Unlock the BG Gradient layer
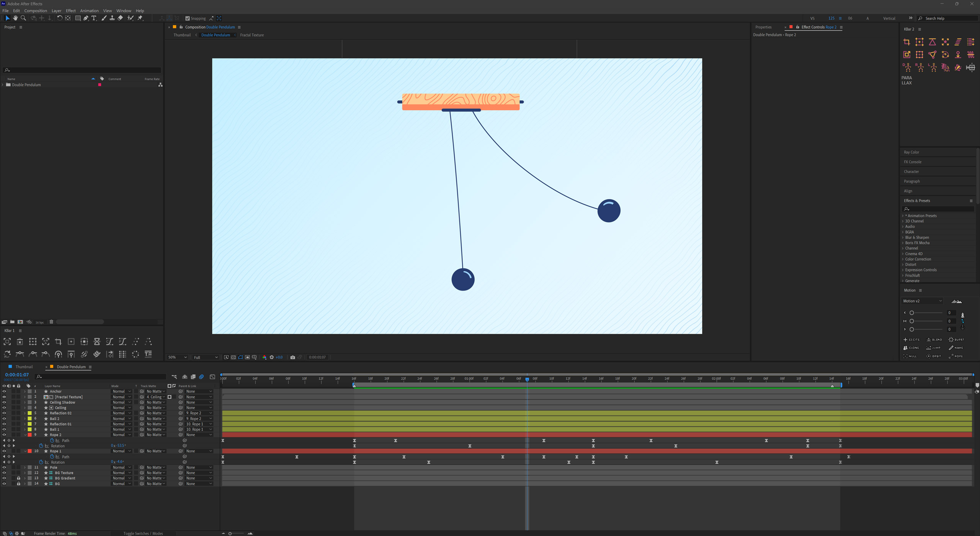Viewport: 980px width, 536px height. [18, 478]
